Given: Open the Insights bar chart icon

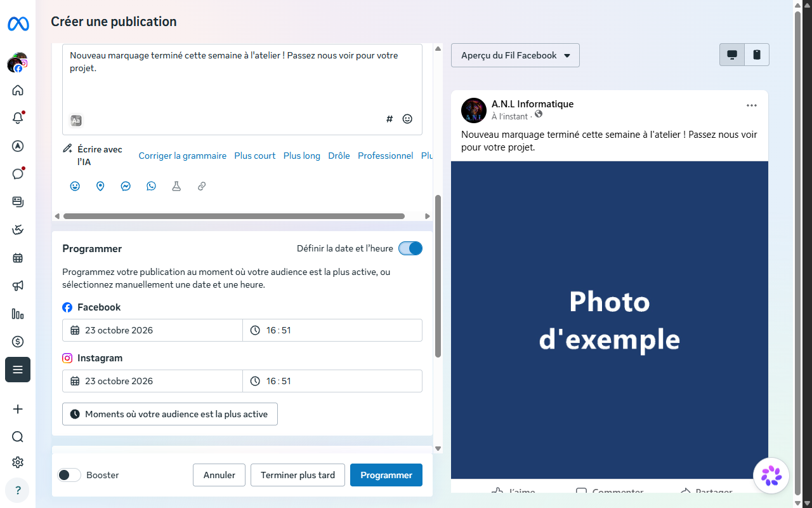Looking at the screenshot, I should click(18, 314).
